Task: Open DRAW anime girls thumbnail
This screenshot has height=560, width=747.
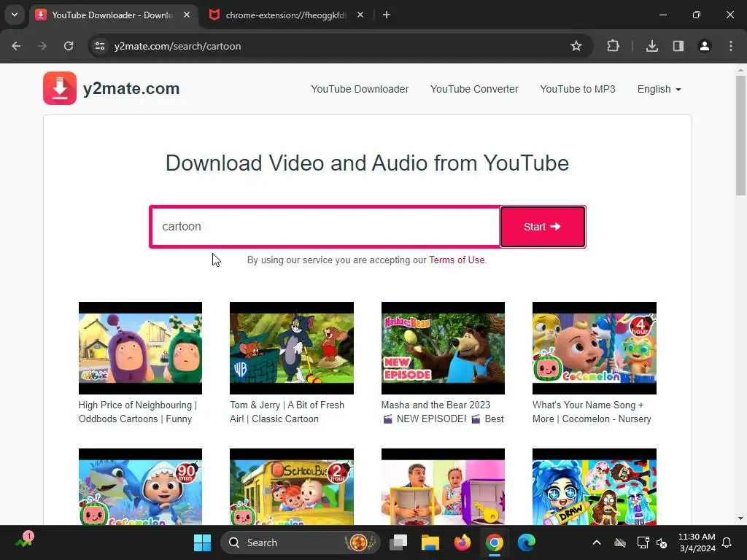Action: coord(594,486)
